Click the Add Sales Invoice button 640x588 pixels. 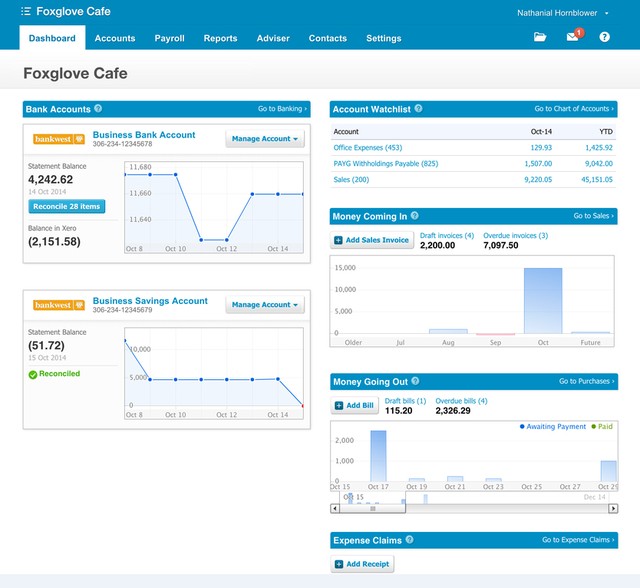372,240
